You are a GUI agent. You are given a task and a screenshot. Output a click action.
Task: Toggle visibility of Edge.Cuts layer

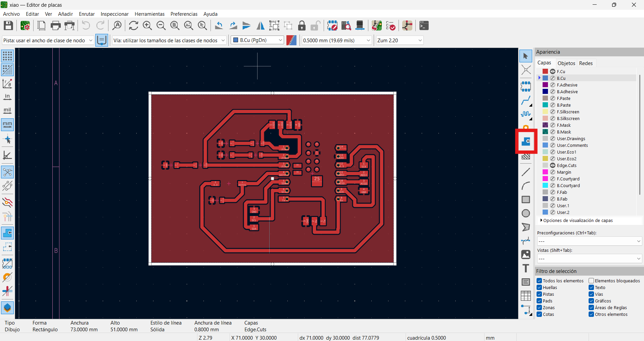(553, 165)
